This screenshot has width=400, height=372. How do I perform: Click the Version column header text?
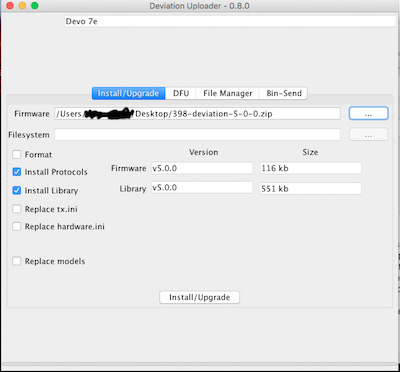(x=204, y=152)
